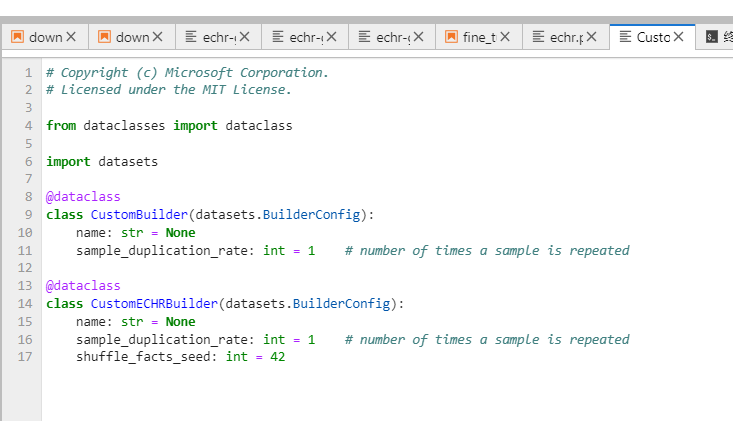Click the terminal icon in the last tab
733x421 pixels.
click(711, 36)
